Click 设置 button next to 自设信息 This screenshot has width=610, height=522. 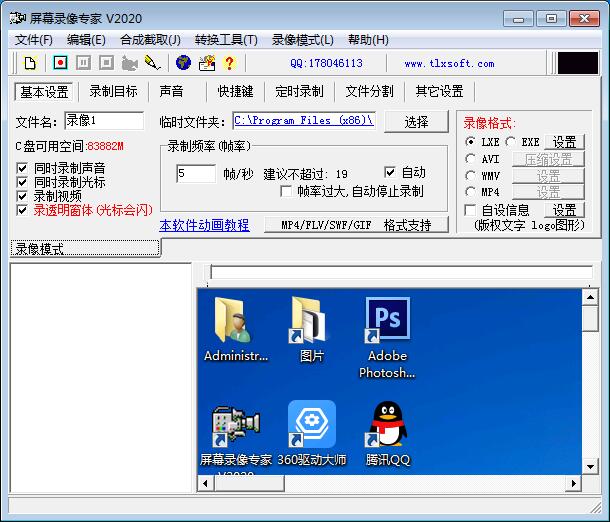point(564,210)
